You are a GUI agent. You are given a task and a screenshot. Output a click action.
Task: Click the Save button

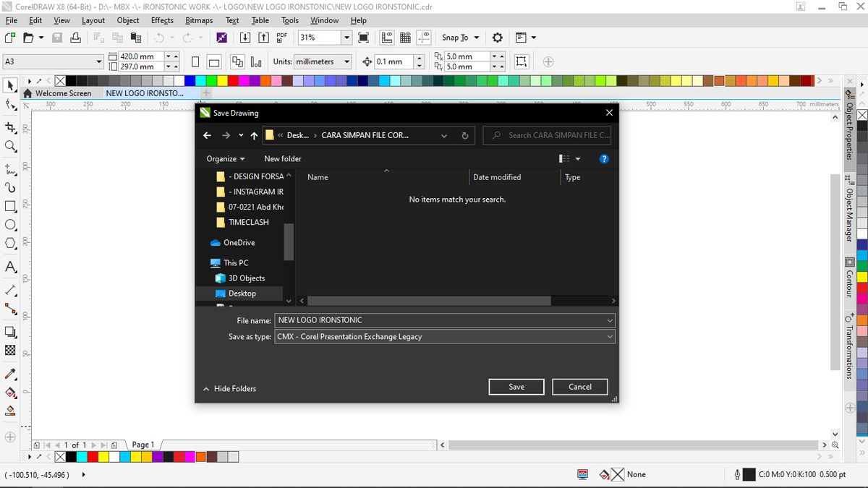tap(516, 387)
